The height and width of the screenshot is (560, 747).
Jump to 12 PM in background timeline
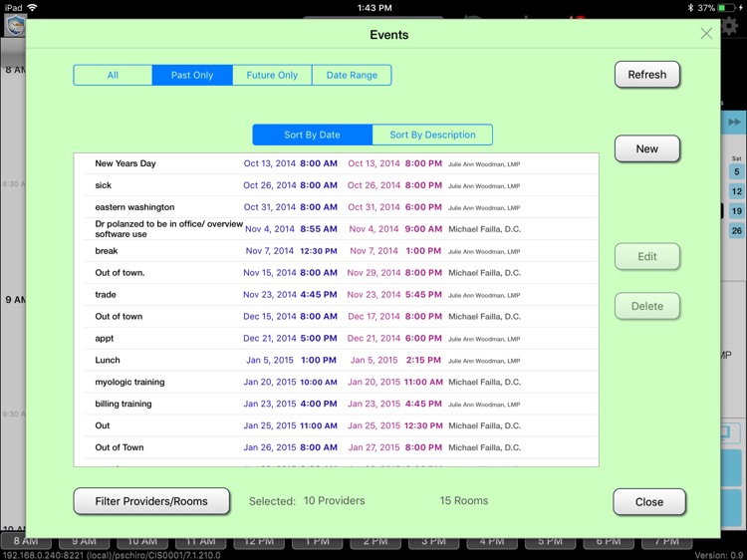pyautogui.click(x=259, y=543)
